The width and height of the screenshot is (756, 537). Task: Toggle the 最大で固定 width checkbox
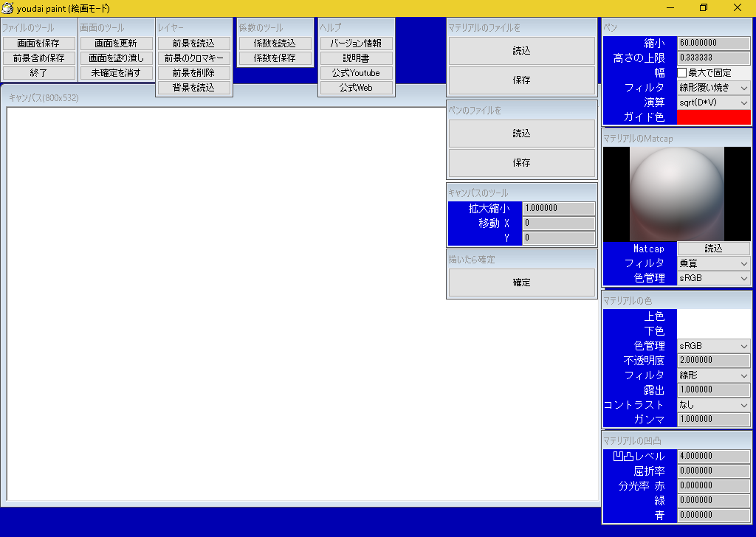coord(682,73)
